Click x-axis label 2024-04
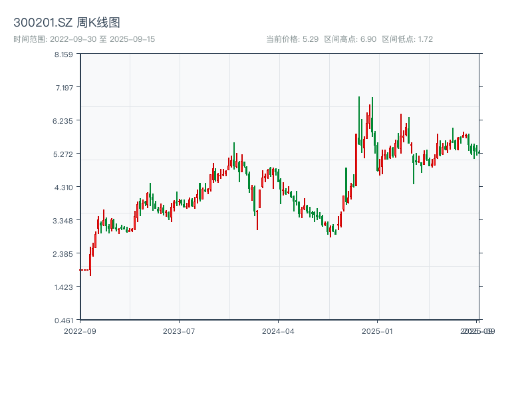Image resolution: width=532 pixels, height=399 pixels. tap(278, 331)
